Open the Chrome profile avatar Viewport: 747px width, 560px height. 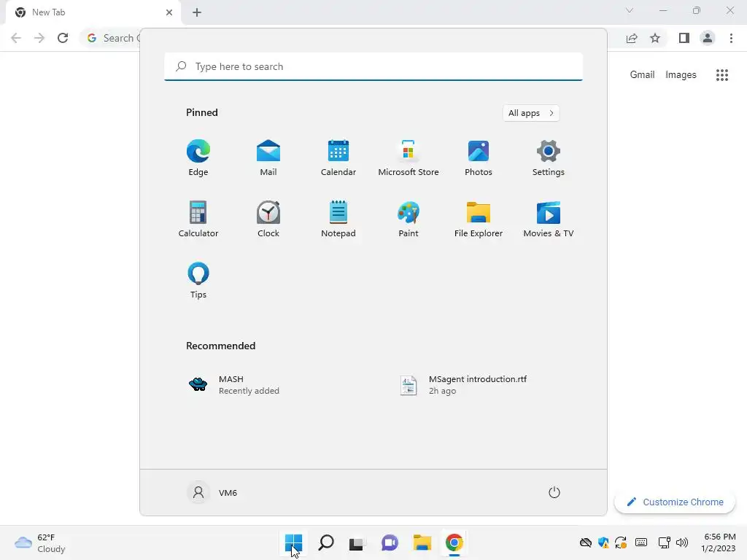(708, 38)
